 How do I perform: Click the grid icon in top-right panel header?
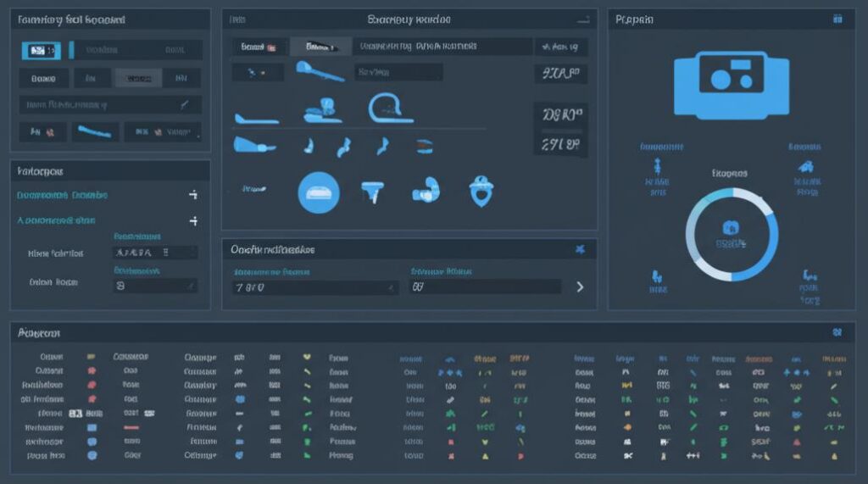pos(837,19)
